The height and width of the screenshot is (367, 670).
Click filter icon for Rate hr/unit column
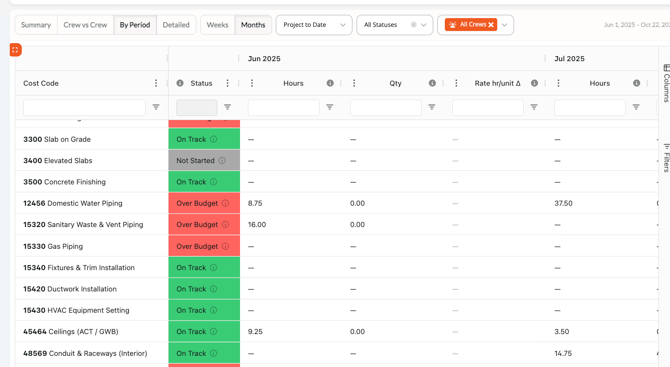[534, 107]
